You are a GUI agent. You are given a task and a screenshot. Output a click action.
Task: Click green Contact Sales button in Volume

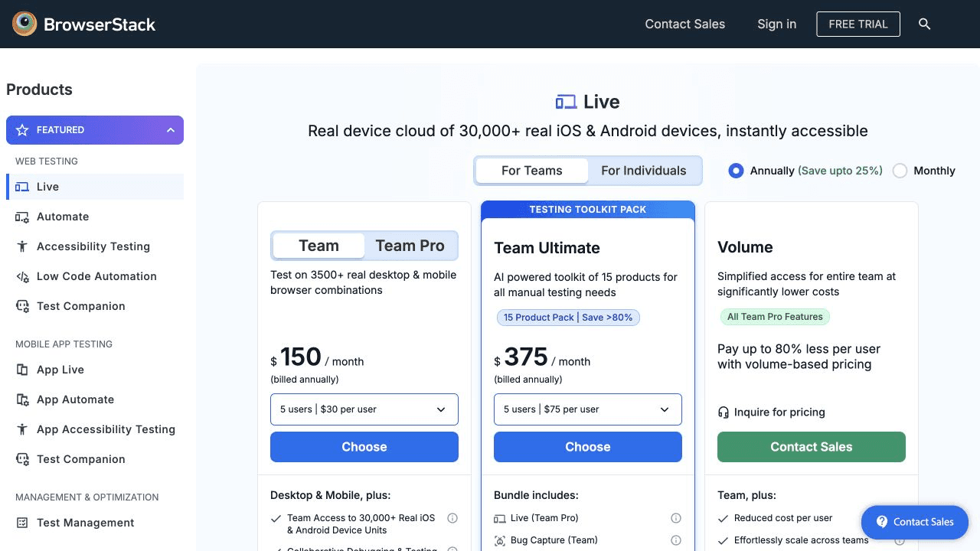pos(812,447)
